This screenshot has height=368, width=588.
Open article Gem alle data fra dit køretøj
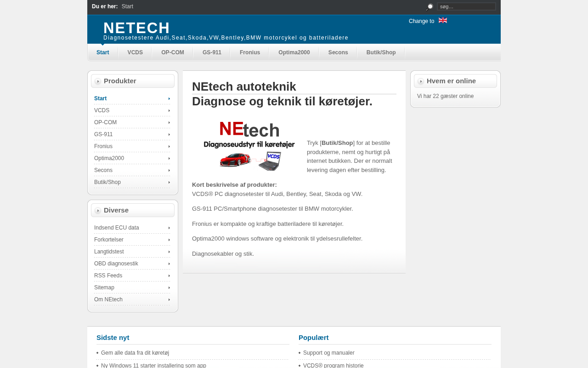tap(135, 353)
